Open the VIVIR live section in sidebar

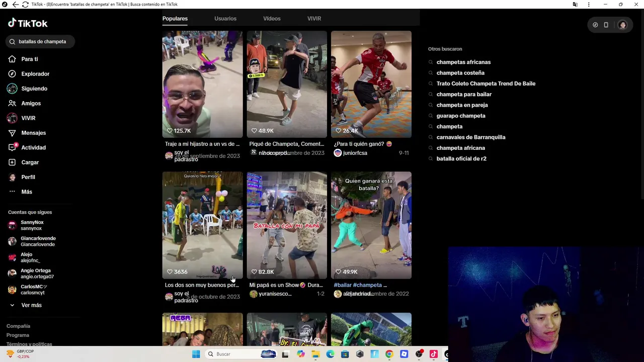click(28, 118)
